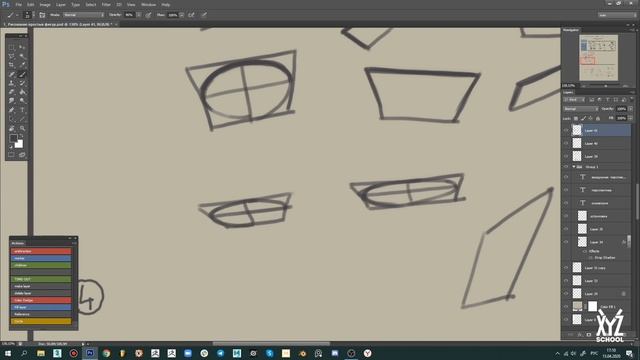Lock all on selected layer
This screenshot has width=640, height=360.
click(x=598, y=118)
